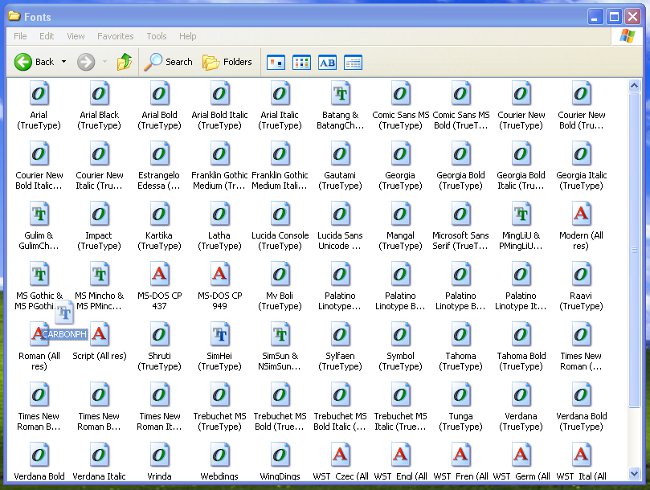Select the Arial (TrueType) font icon

(x=39, y=93)
